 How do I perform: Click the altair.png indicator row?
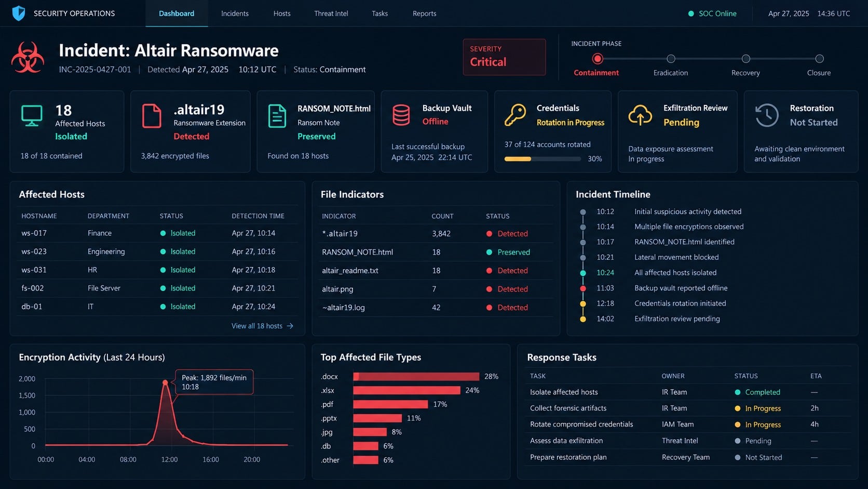point(436,289)
